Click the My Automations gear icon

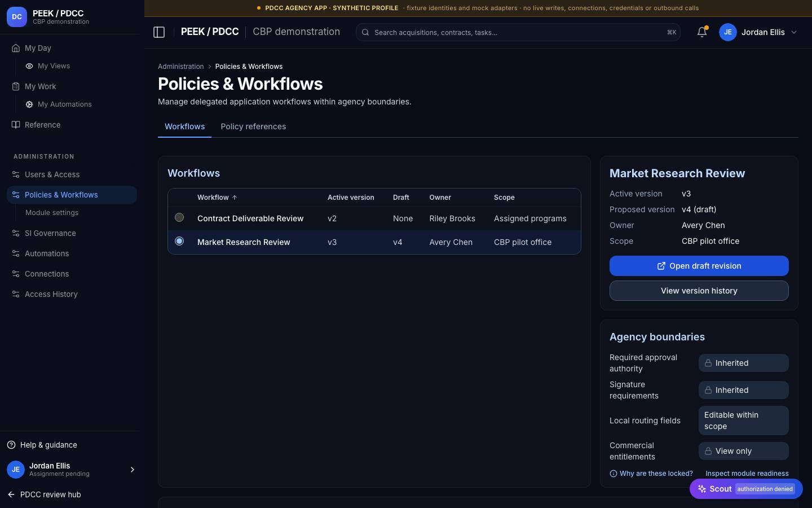(29, 104)
